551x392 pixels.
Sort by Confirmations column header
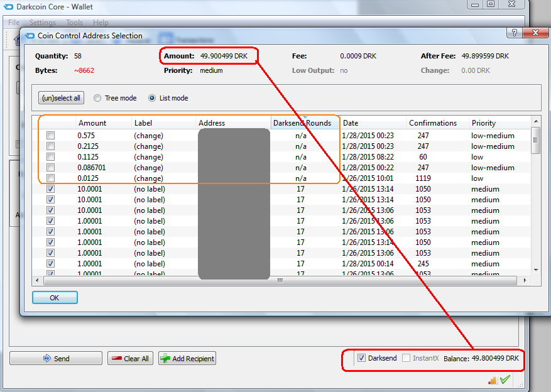437,123
